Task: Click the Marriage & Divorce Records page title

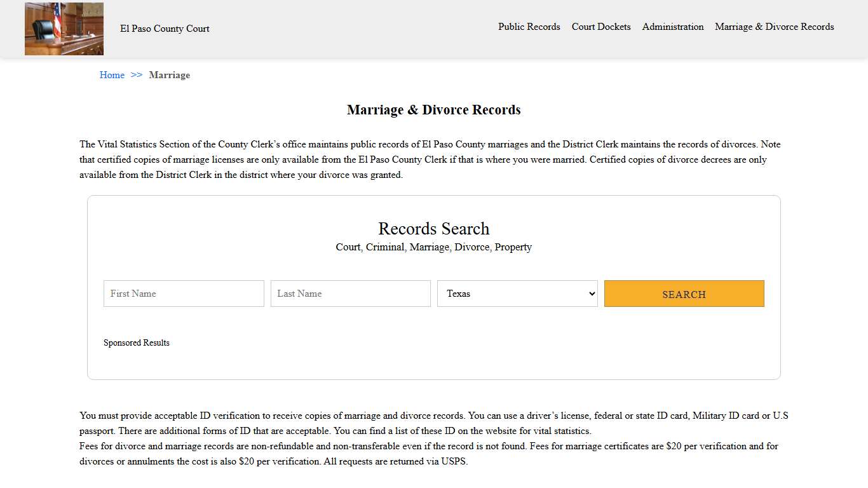Action: [433, 109]
